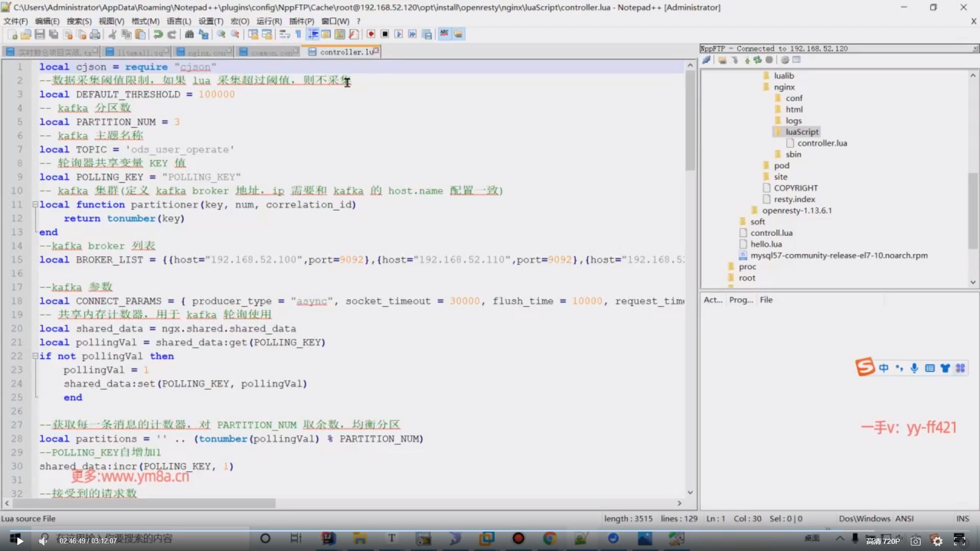
Task: Click the Undo arrow icon
Action: (x=158, y=34)
